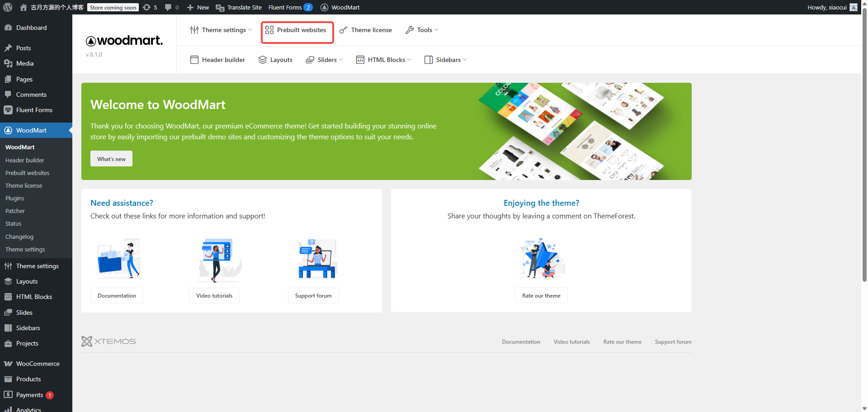Click the Theme license key icon

tap(344, 30)
